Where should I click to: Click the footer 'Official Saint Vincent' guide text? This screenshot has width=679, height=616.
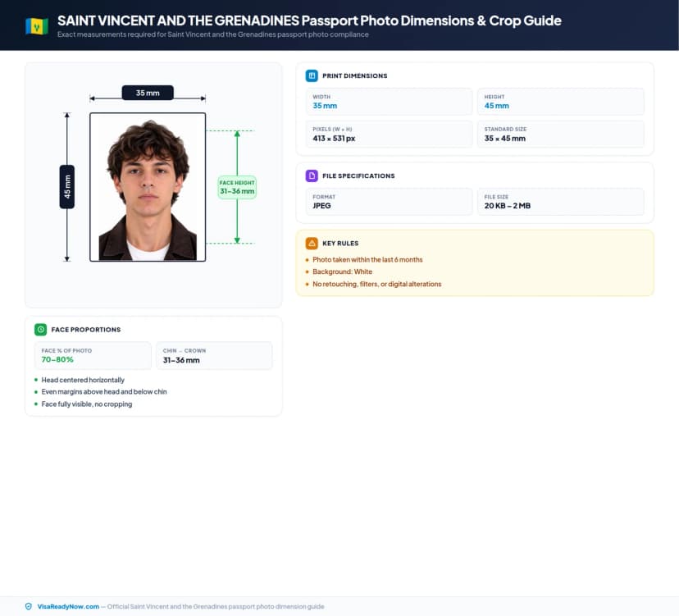coord(216,606)
